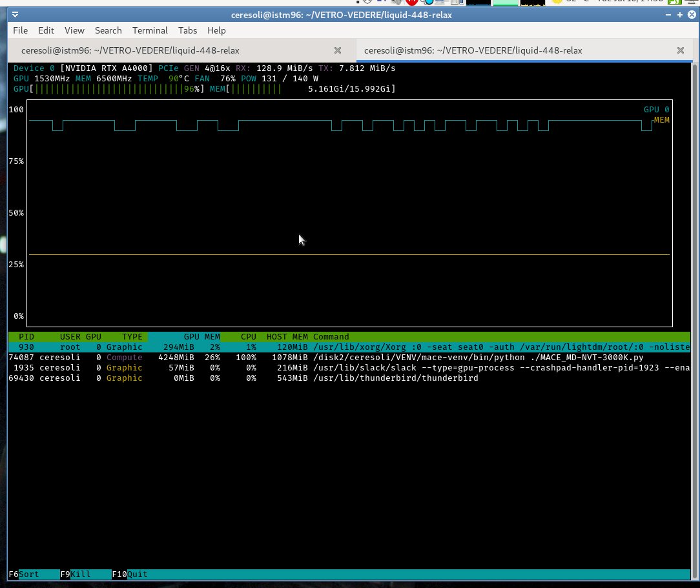Click the MEM legend label in chart

point(662,120)
